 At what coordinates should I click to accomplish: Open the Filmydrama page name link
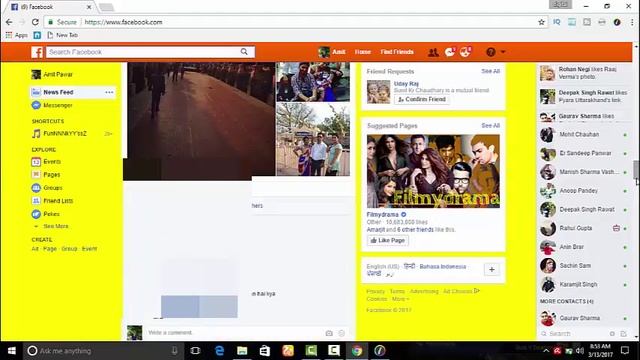(x=382, y=214)
